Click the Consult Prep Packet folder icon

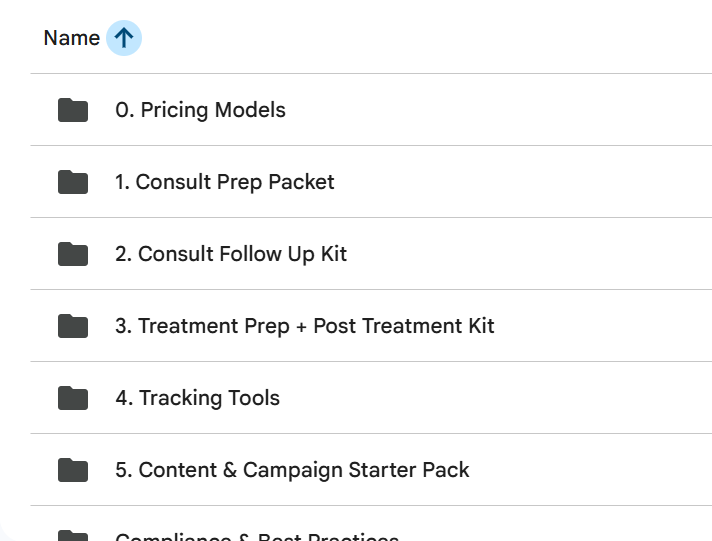pos(73,182)
